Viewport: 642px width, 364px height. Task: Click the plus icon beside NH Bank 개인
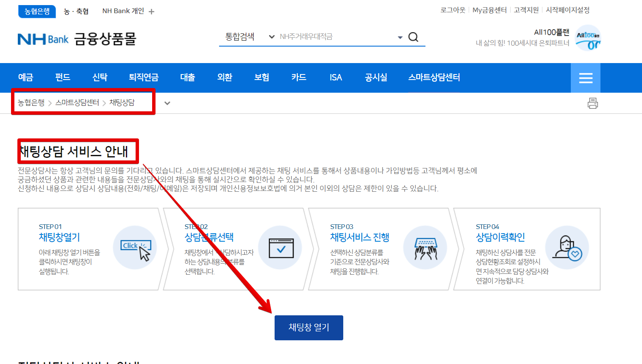pyautogui.click(x=151, y=12)
